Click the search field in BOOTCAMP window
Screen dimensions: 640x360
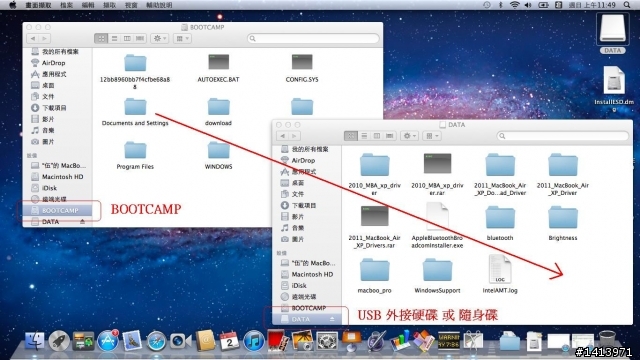(x=313, y=38)
